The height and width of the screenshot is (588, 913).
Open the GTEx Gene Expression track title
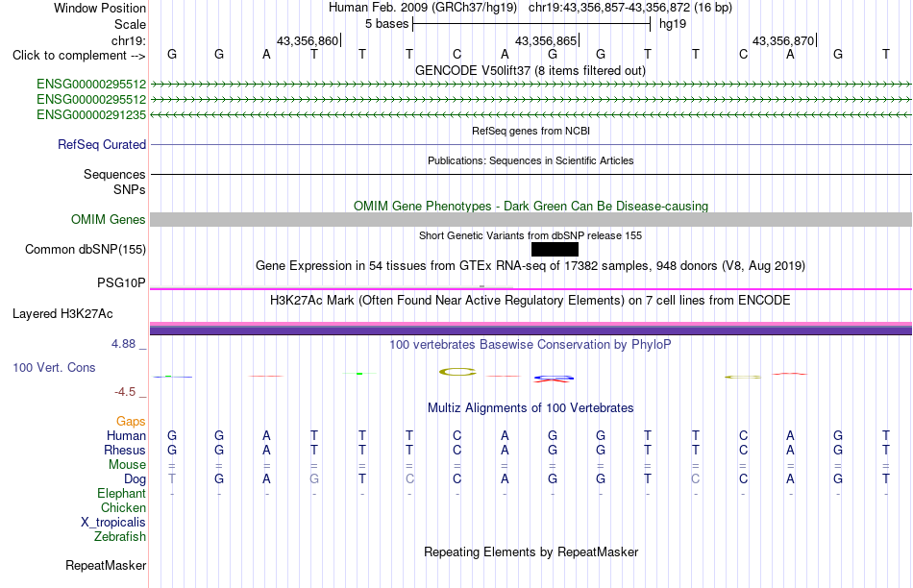[531, 266]
